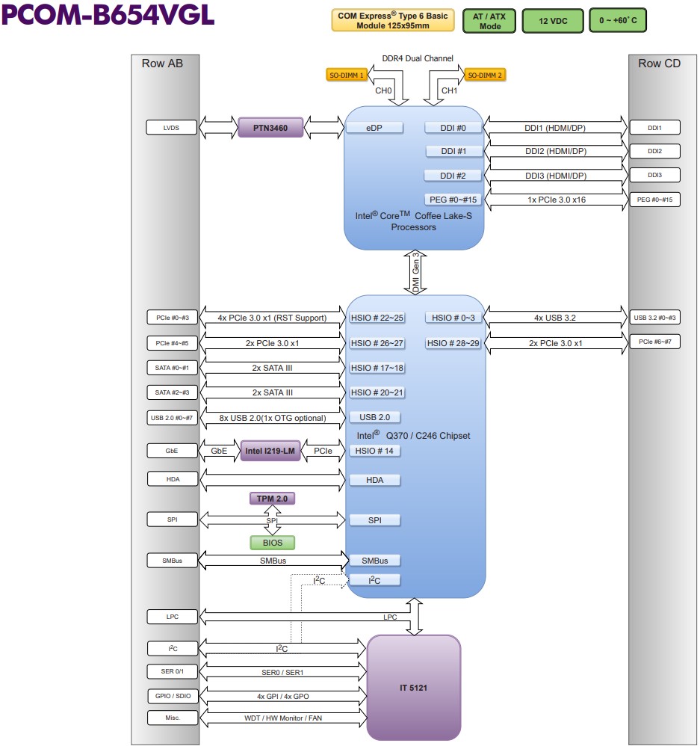Select the WDT / HW Monitor / FAN label
Image resolution: width=700 pixels, height=746 pixels.
point(283,718)
